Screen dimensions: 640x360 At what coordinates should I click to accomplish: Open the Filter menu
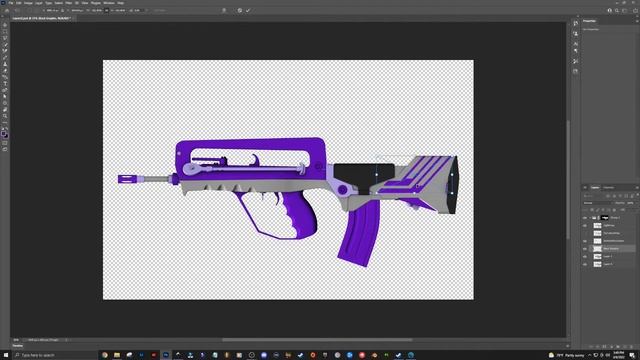tap(69, 3)
